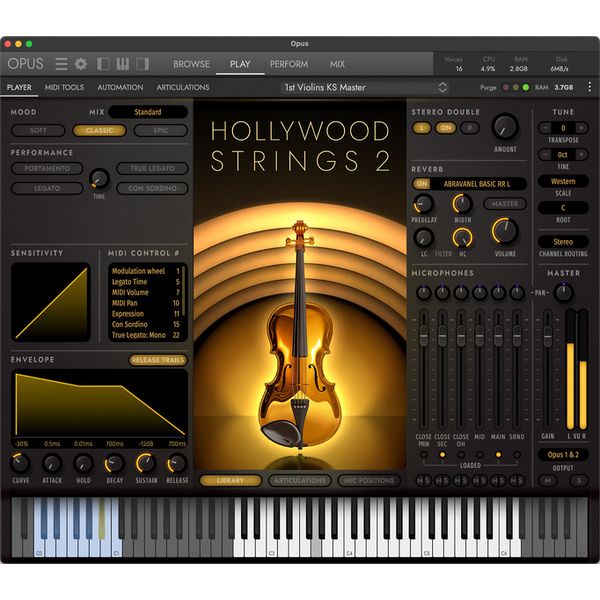Move the Master Gain fader
The image size is (600, 600).
point(548,336)
